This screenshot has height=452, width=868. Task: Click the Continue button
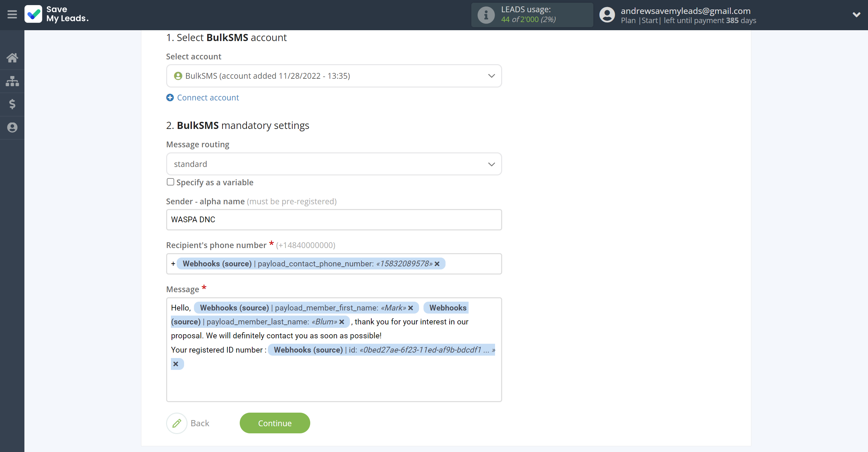point(275,423)
